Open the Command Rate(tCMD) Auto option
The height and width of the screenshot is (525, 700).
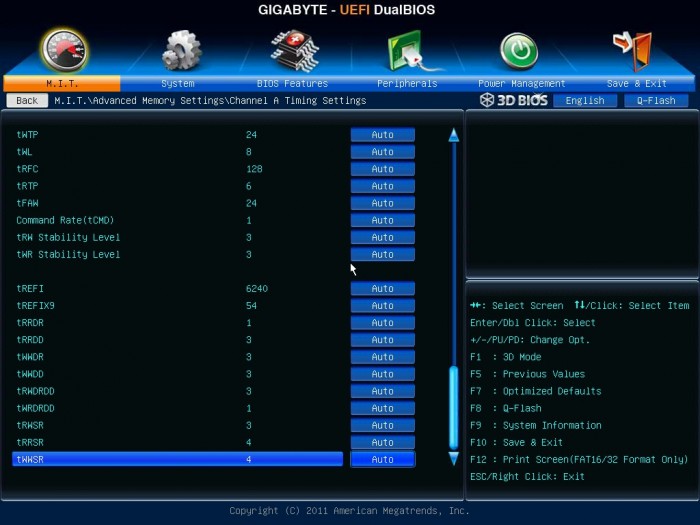point(383,220)
